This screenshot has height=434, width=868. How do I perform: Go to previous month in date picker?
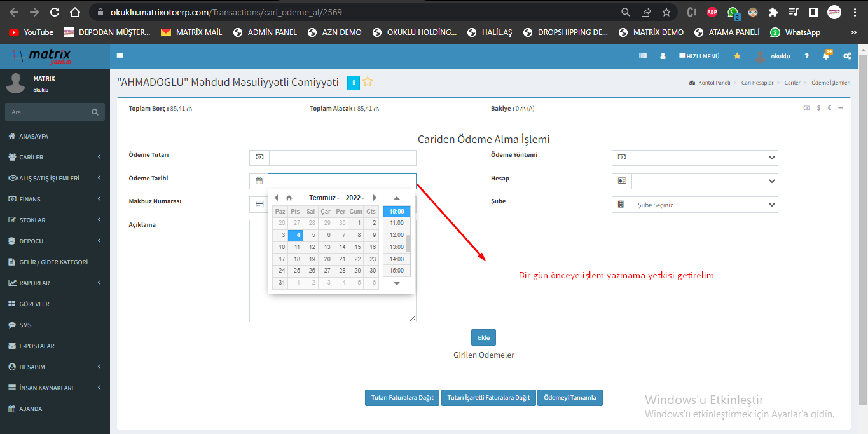pyautogui.click(x=276, y=198)
